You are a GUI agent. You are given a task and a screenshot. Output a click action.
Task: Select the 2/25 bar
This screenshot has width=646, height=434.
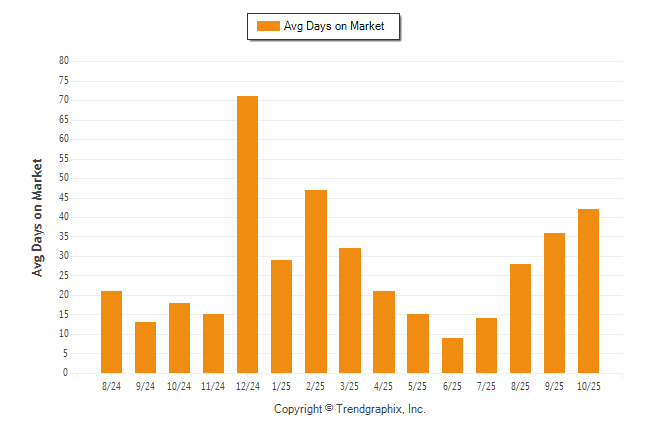(315, 281)
